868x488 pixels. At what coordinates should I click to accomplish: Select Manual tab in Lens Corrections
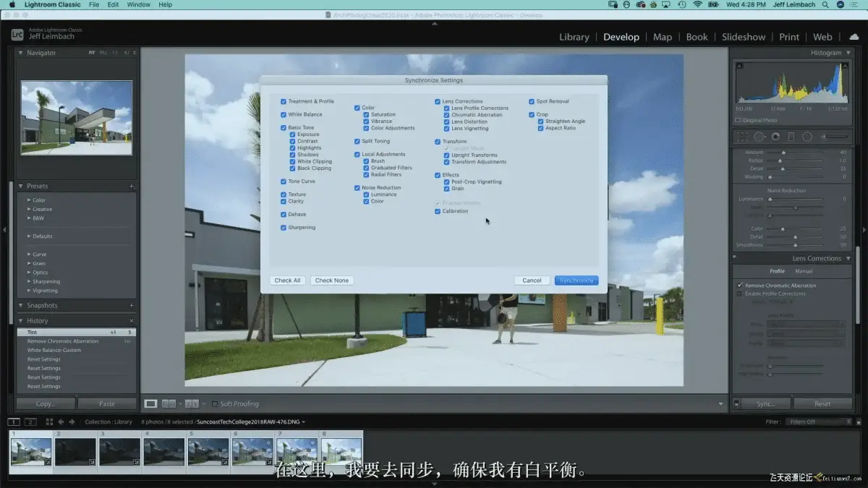point(804,271)
